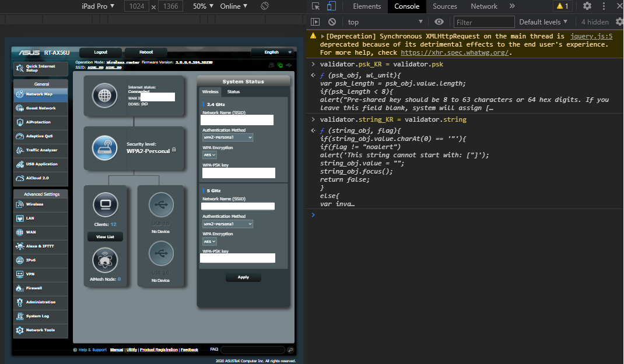
Task: Open jquery.js:5 source link
Action: pyautogui.click(x=591, y=36)
